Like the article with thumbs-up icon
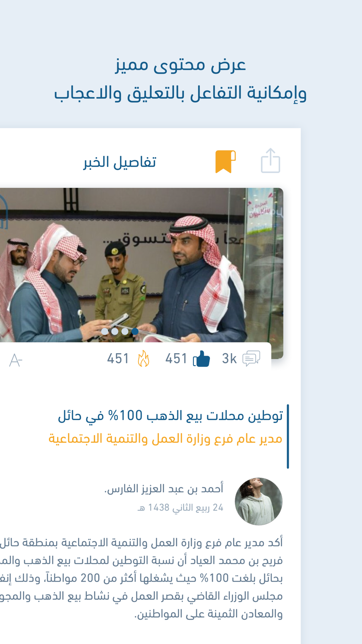Image resolution: width=362 pixels, height=644 pixels. (x=201, y=359)
